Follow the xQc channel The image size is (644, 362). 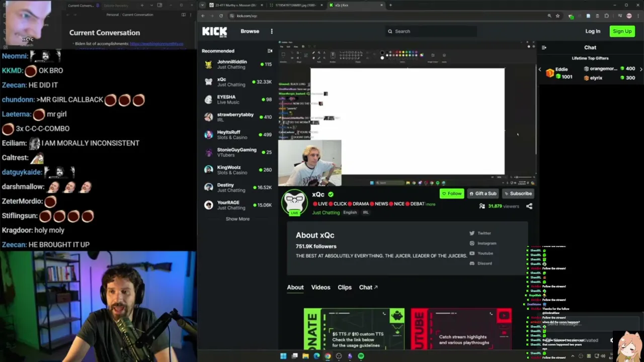(x=451, y=194)
